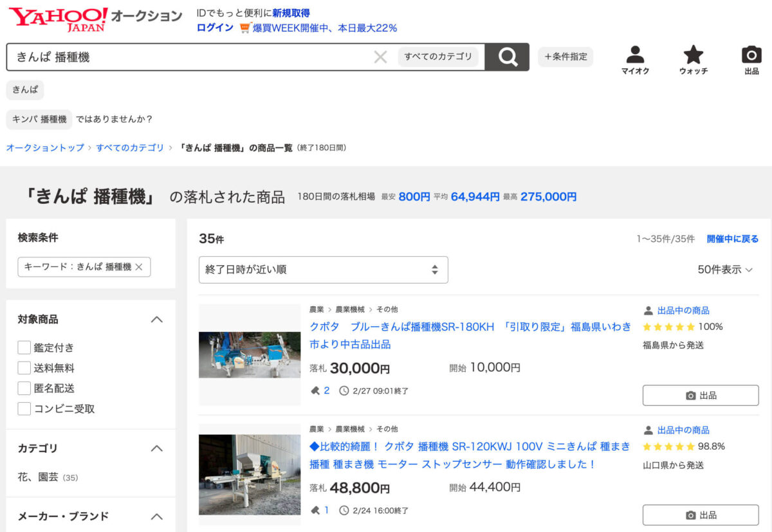Click the 出品 camera icon in the header

(751, 54)
